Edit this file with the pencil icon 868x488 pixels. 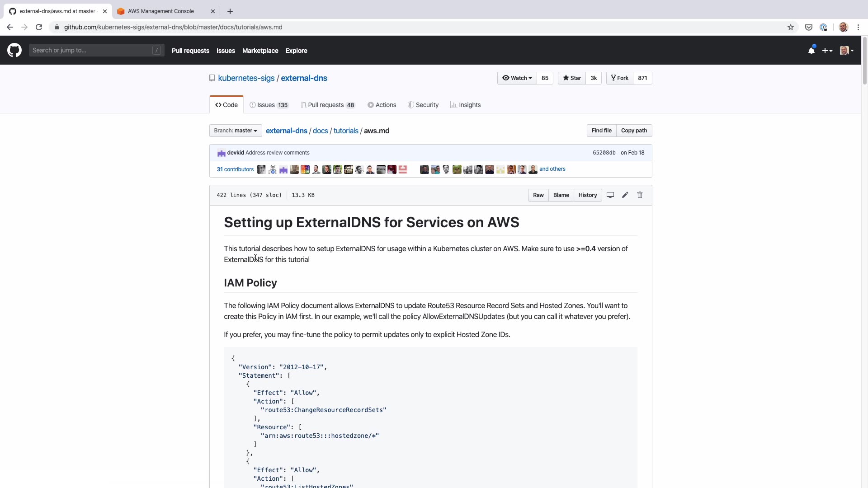(625, 195)
